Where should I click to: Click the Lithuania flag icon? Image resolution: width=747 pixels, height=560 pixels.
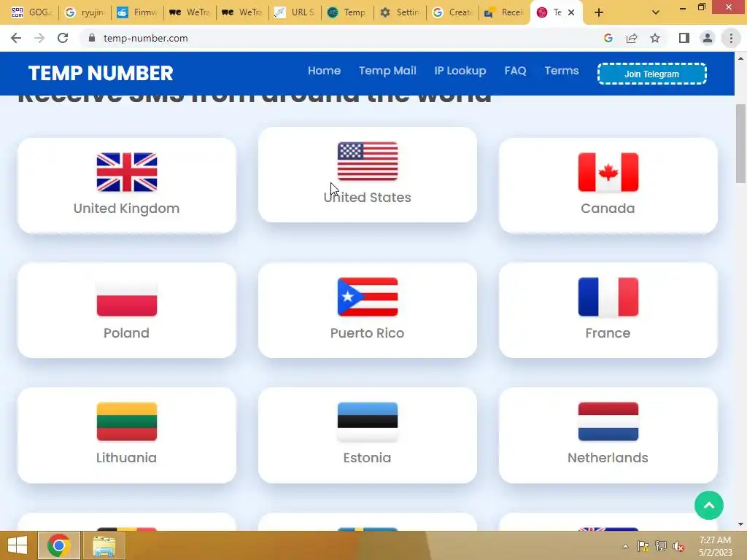tap(127, 421)
